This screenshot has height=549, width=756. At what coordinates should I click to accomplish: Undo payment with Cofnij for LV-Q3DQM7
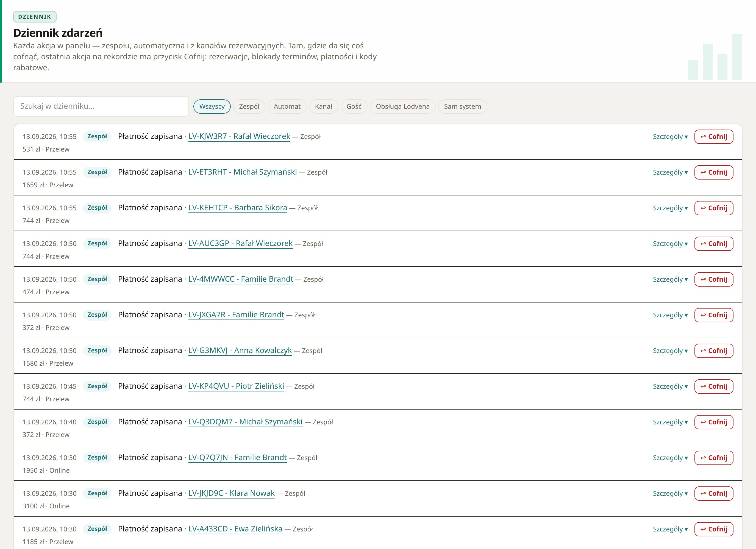point(714,422)
